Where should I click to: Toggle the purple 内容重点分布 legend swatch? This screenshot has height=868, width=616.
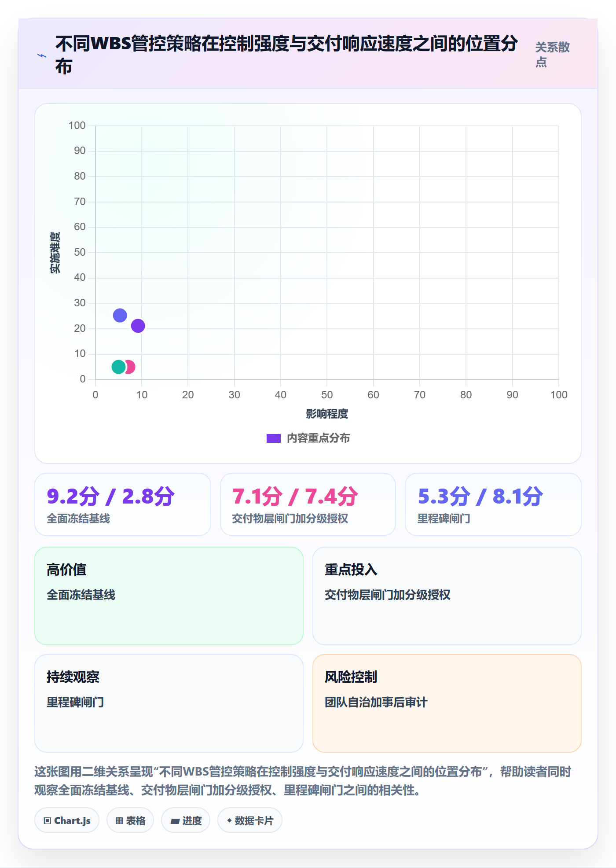click(x=274, y=438)
